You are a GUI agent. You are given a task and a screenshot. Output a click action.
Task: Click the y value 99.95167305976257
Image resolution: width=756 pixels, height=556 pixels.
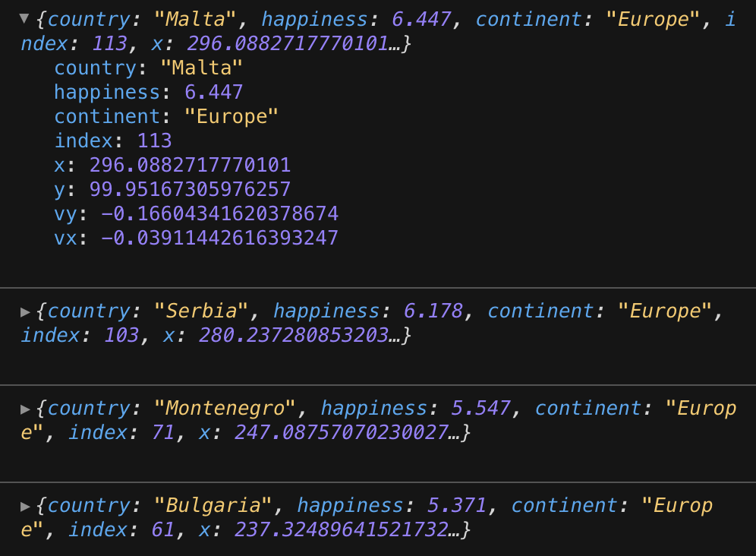coord(190,189)
